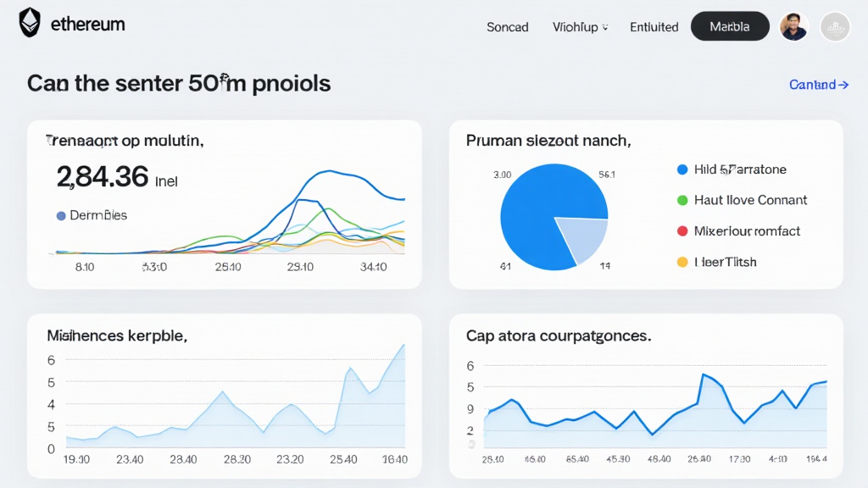Toggle the red Mixerlour romfact series dot
This screenshot has height=488, width=868.
682,230
